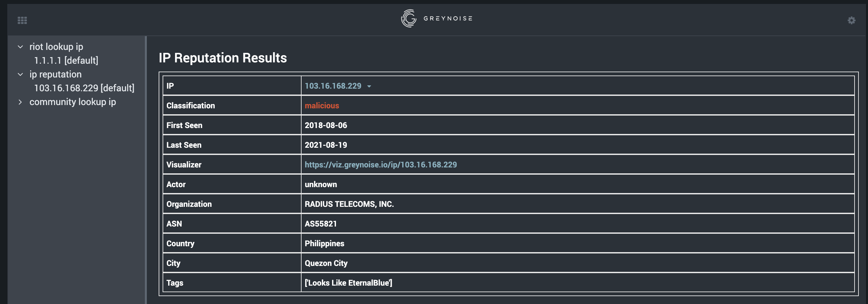
Task: Click the ASN row label
Action: 174,224
